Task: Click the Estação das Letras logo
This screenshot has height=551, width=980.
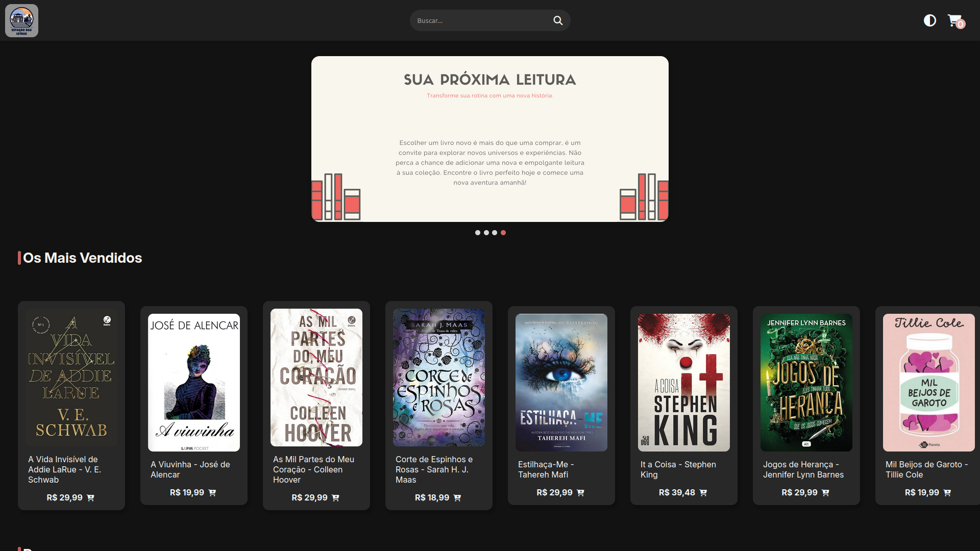Action: pyautogui.click(x=21, y=20)
